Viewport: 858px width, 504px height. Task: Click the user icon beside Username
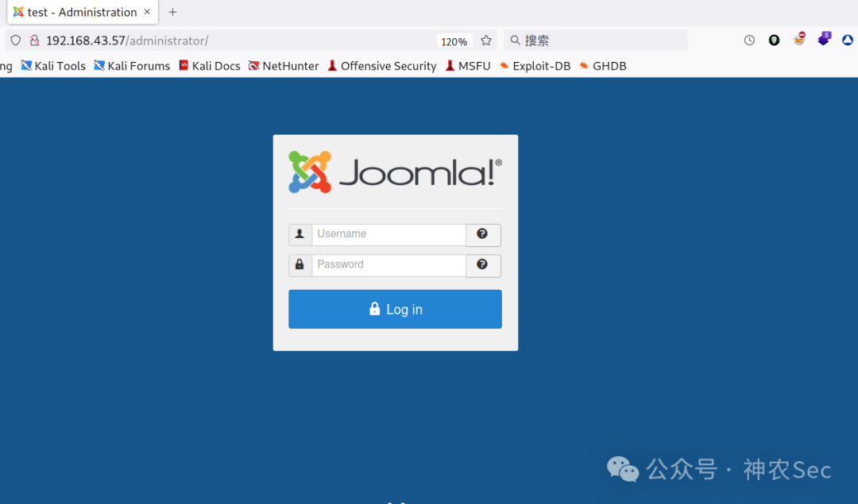[x=300, y=234]
